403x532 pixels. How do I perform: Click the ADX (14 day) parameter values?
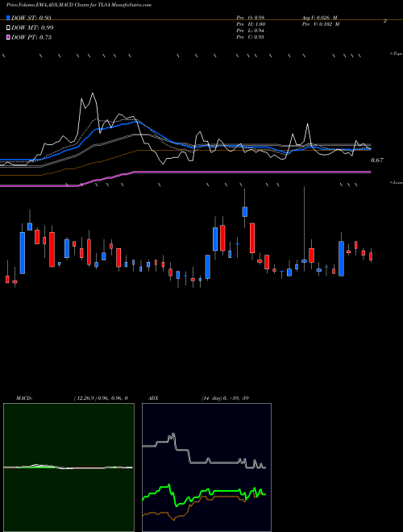[225, 398]
